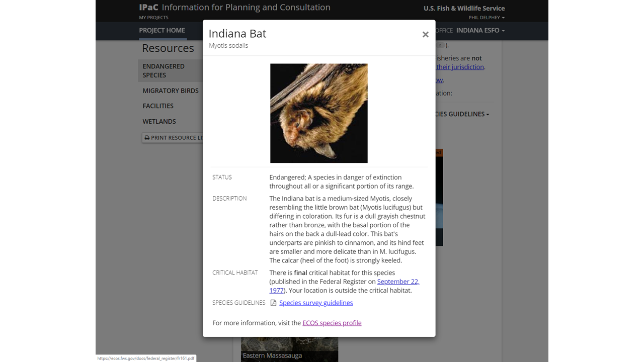Open Facilities in Resources sidebar
Viewport: 644px width, 362px height.
tap(158, 106)
